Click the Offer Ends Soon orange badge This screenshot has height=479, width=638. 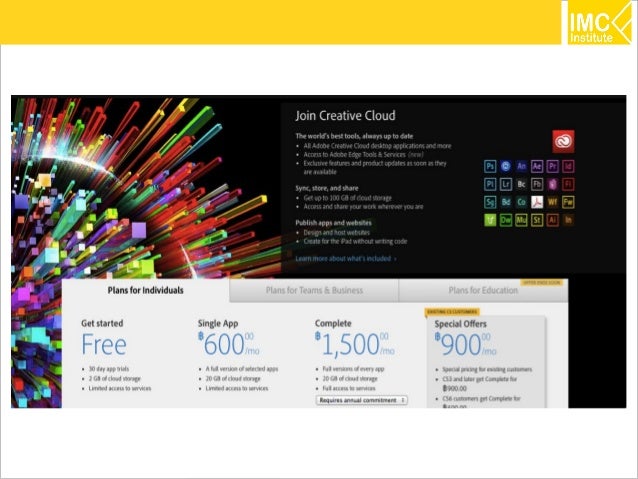click(542, 282)
